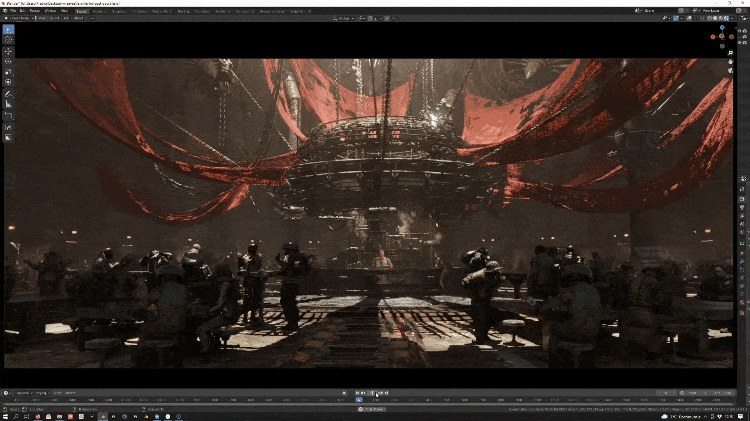Select the combined Transform tool
This screenshot has height=421, width=750.
click(8, 82)
